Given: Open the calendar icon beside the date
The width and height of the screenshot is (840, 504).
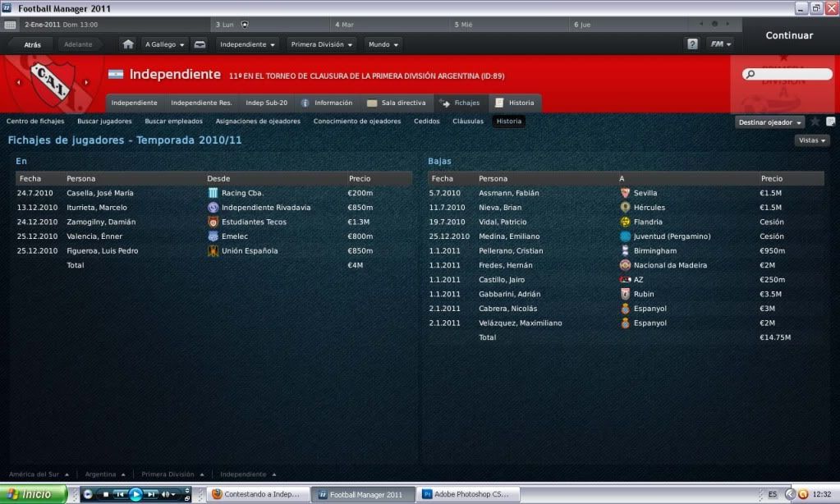Looking at the screenshot, I should 10,25.
